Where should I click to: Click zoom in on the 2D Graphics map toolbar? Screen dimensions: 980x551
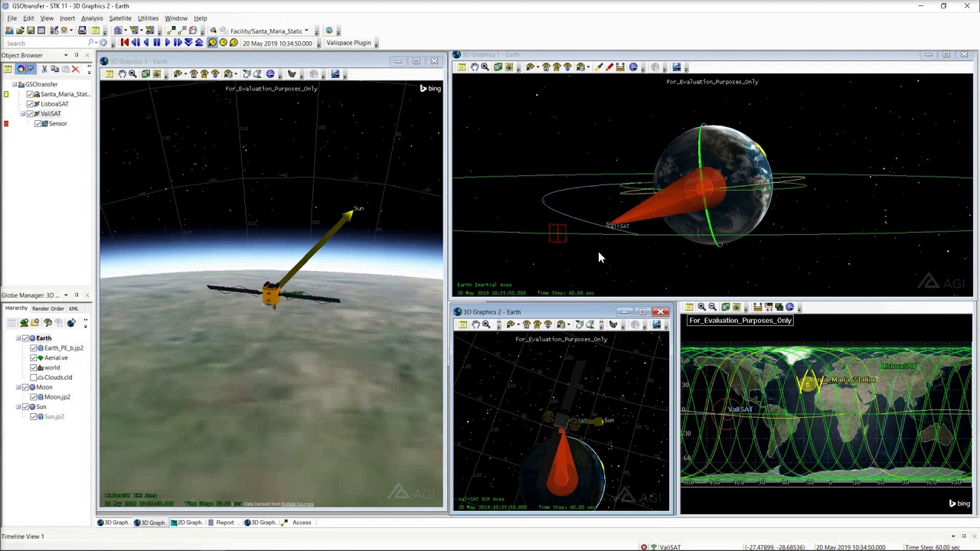pos(701,307)
